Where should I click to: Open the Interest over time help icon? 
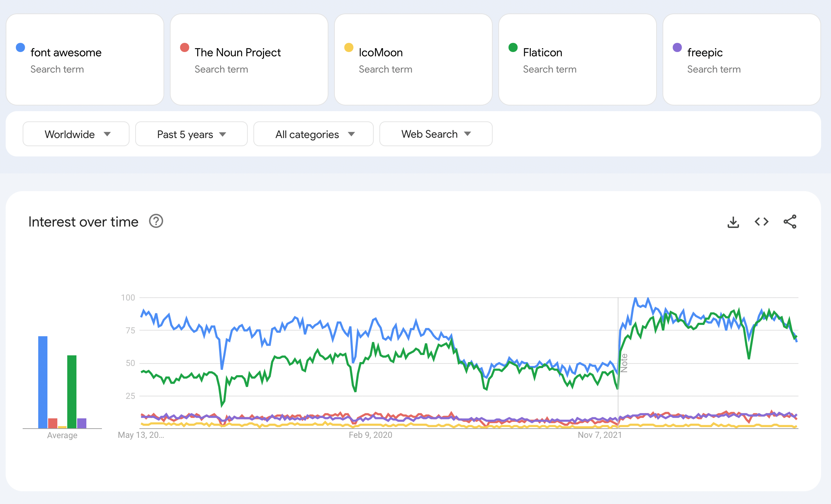tap(156, 221)
